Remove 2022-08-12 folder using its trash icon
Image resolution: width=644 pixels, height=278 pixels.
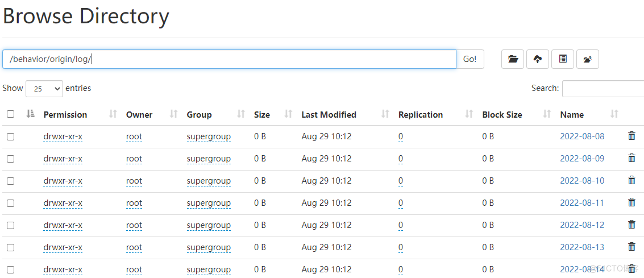631,225
